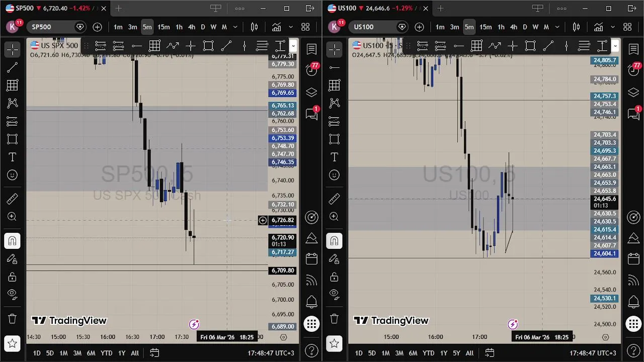Switch to 1h timeframe in US100 window
Image resolution: width=644 pixels, height=362 pixels.
coord(501,27)
